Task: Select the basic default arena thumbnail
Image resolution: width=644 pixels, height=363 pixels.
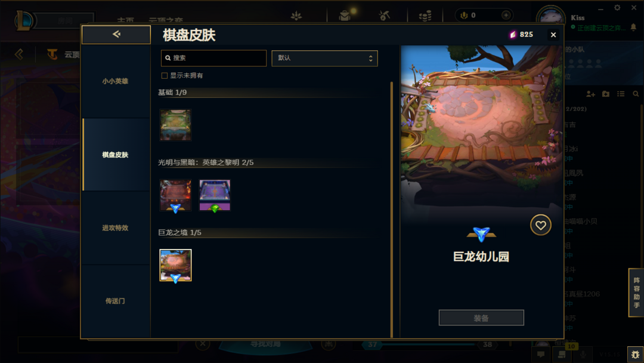Action: tap(175, 125)
